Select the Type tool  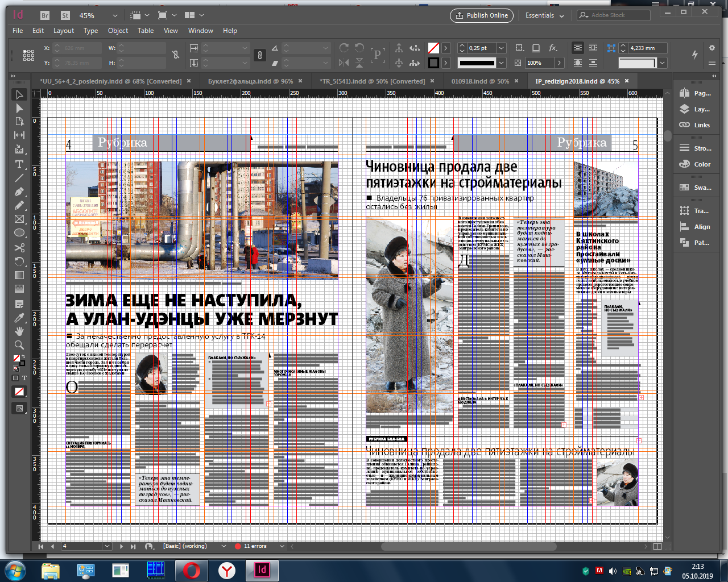(x=19, y=164)
